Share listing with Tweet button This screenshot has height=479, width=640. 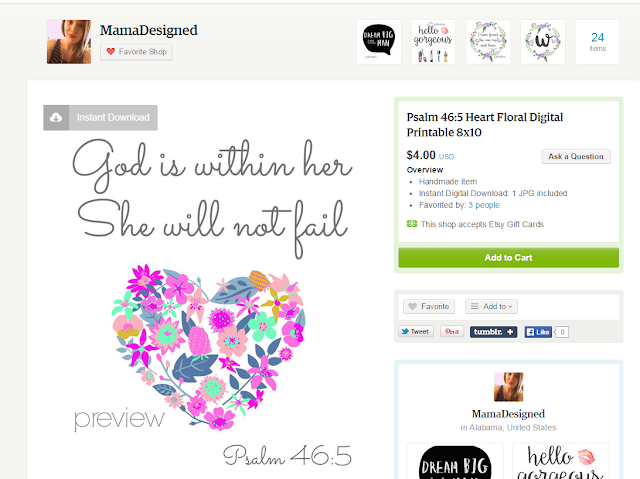(x=416, y=332)
